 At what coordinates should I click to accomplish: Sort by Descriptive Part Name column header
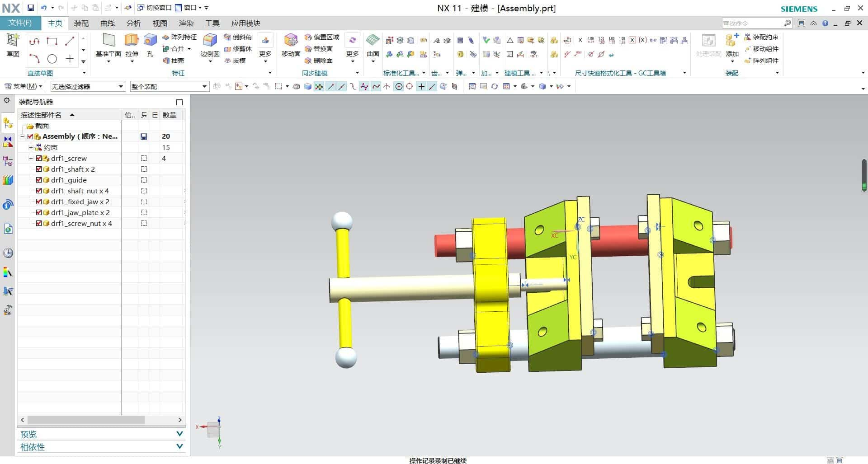(70, 115)
